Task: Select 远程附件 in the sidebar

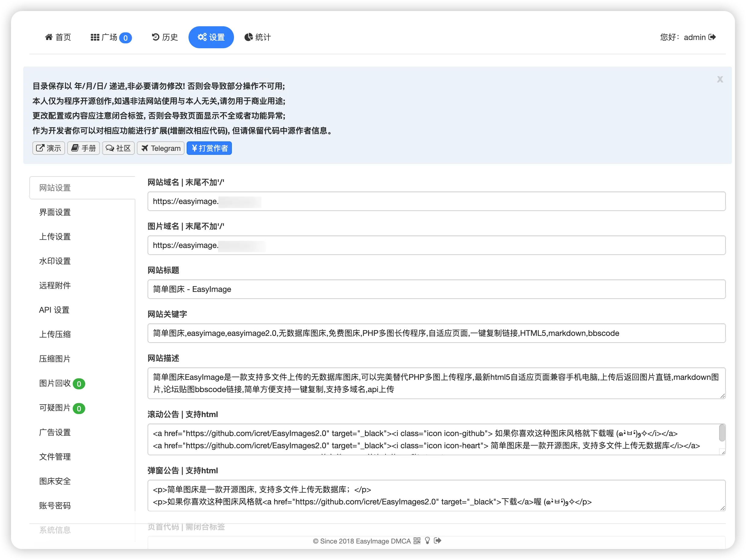Action: click(x=82, y=285)
